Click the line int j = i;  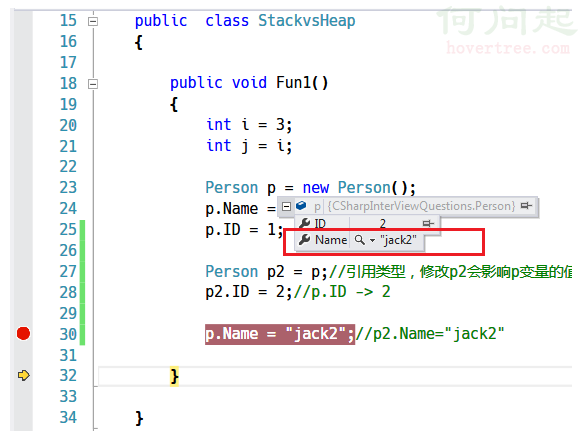click(x=249, y=146)
